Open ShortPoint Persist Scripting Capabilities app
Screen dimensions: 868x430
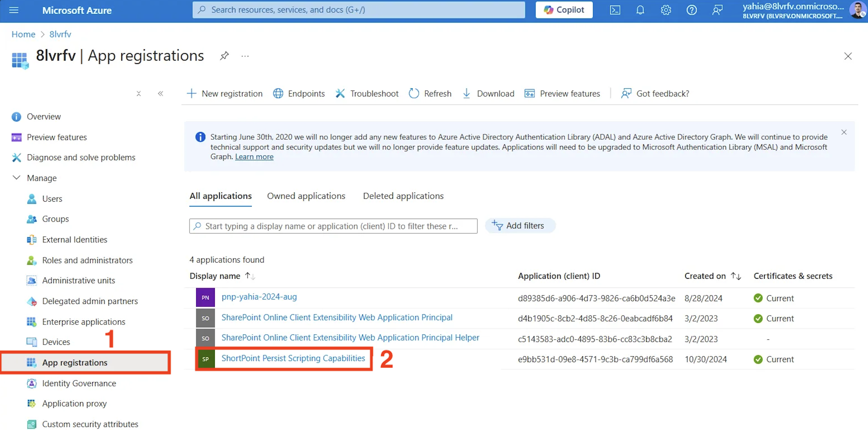pos(293,358)
